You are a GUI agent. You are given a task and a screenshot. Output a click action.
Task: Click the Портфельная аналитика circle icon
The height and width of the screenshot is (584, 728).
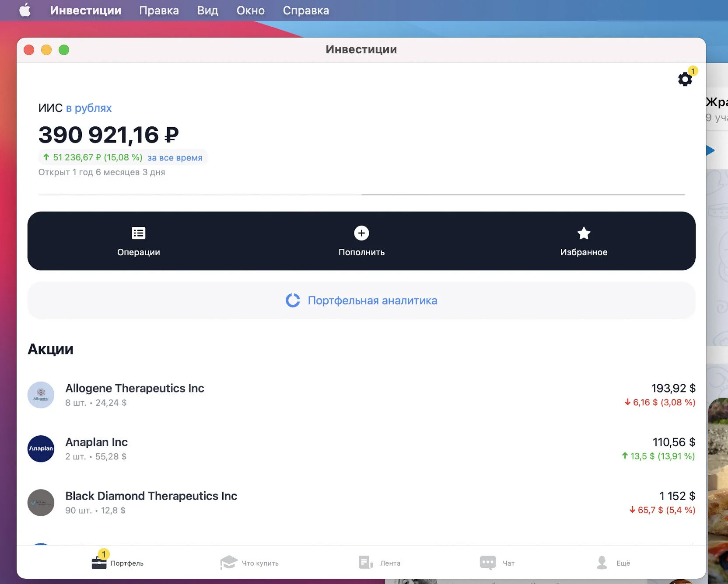click(293, 300)
